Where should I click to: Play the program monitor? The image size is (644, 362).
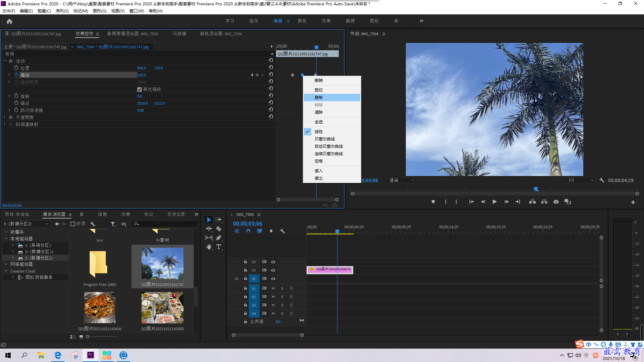pyautogui.click(x=494, y=202)
